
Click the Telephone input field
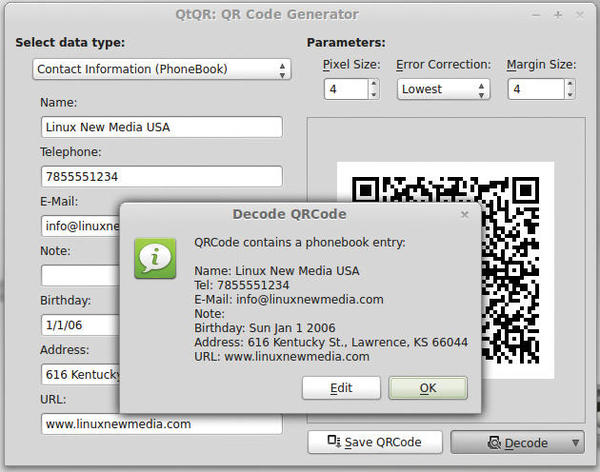coord(161,176)
